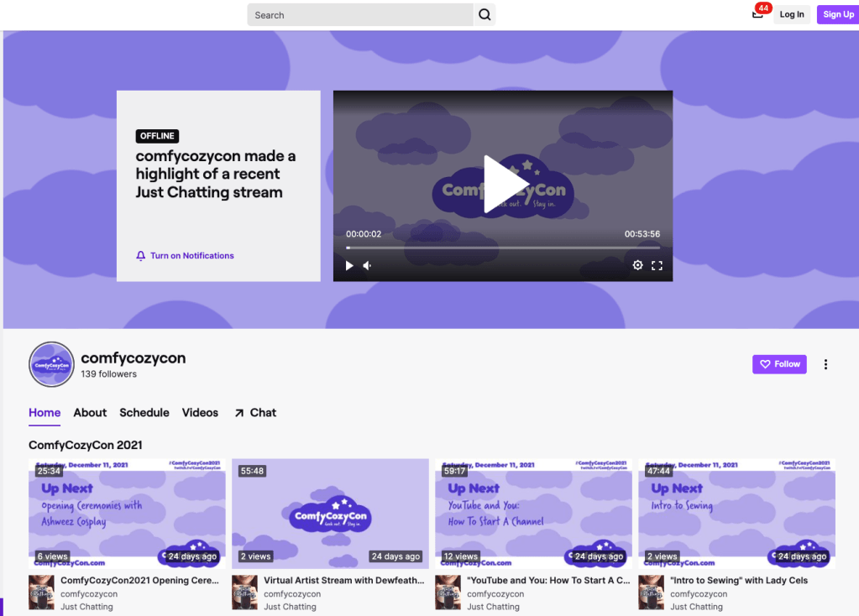Open Chat popout link
The width and height of the screenshot is (859, 616).
(255, 413)
